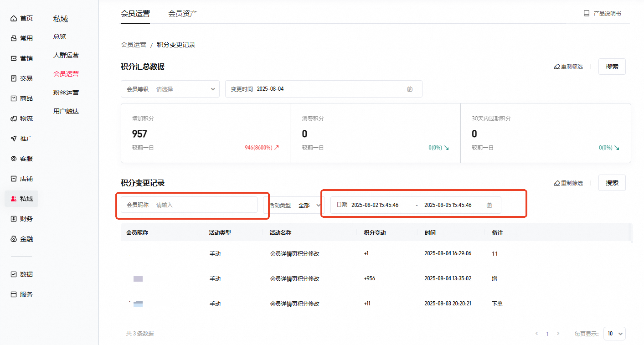Click the 常用 icon in sidebar
Image resolution: width=644 pixels, height=345 pixels.
click(14, 38)
